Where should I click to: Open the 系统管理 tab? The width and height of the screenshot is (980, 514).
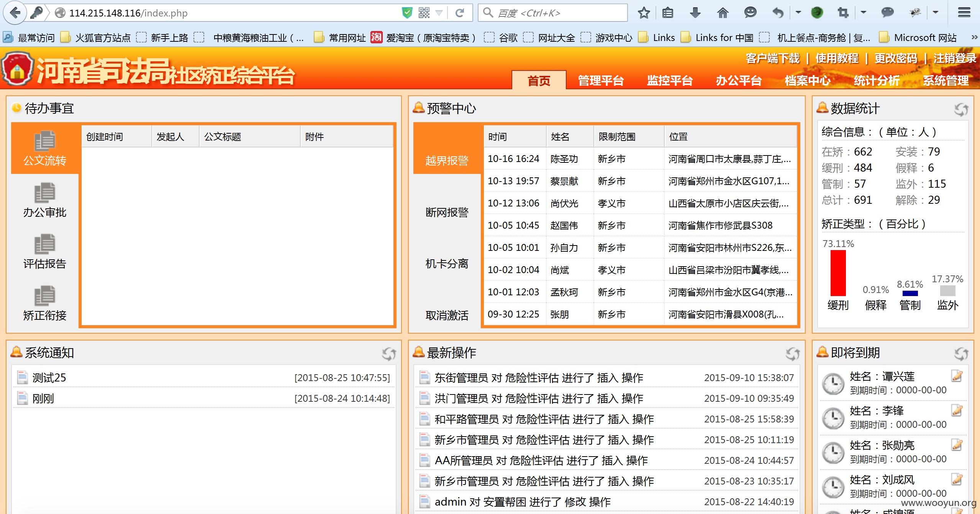[x=946, y=80]
